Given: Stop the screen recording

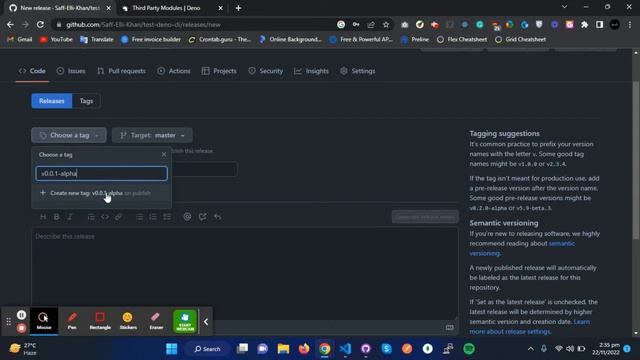Looking at the screenshot, I should [x=22, y=327].
